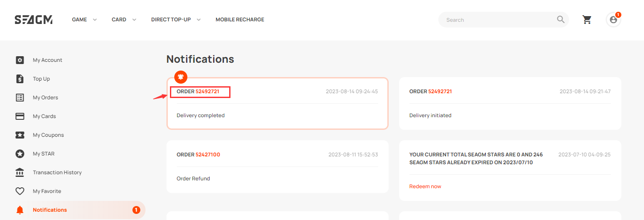Click the My Coupons ticket icon
644x220 pixels.
pos(20,135)
